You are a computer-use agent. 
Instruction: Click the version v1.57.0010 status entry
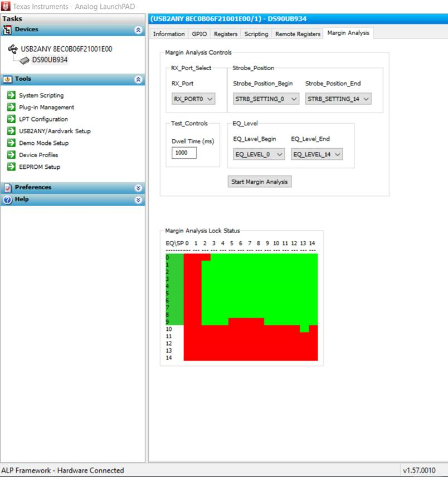click(x=419, y=470)
